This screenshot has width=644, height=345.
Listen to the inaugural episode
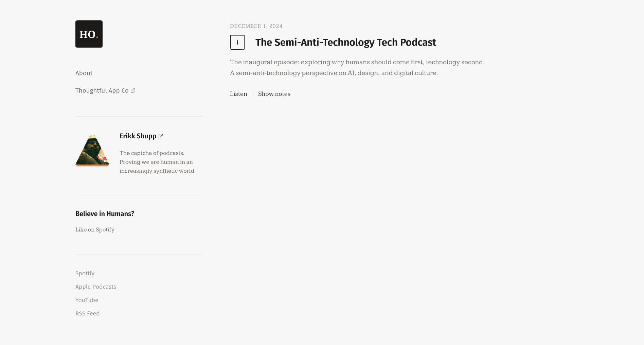(x=238, y=94)
